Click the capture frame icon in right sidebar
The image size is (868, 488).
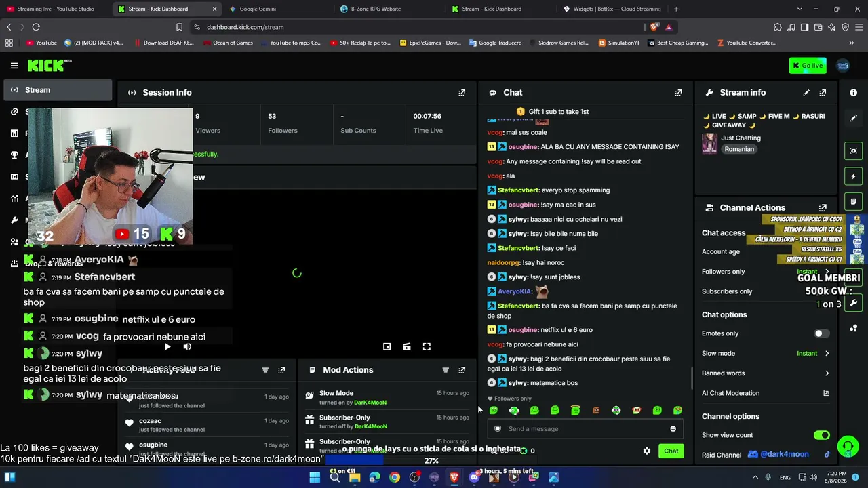pyautogui.click(x=853, y=150)
